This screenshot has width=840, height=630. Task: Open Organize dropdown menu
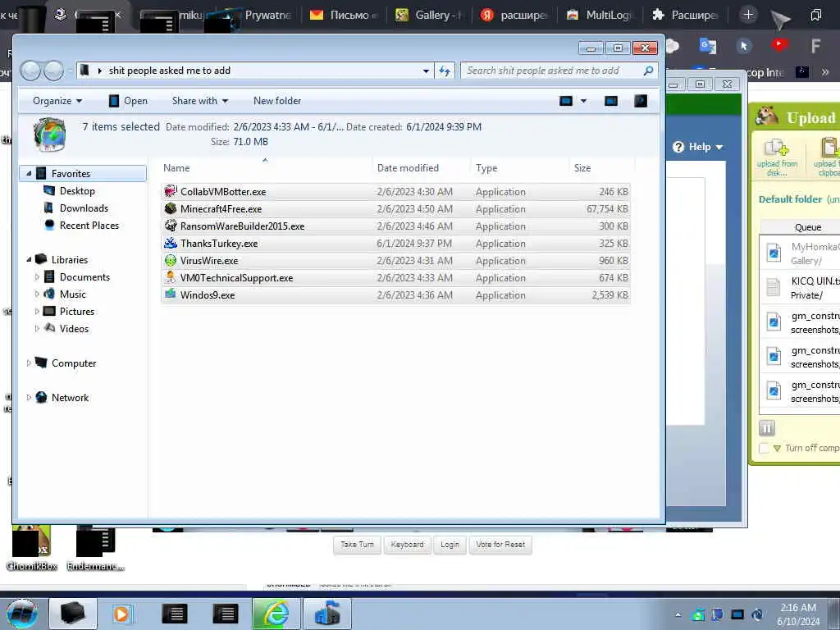tap(57, 101)
